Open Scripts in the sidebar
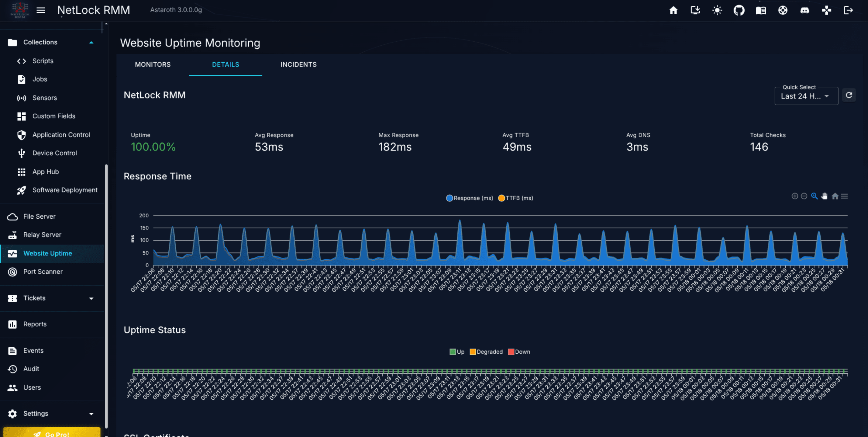Viewport: 868px width, 437px height. 52,61
